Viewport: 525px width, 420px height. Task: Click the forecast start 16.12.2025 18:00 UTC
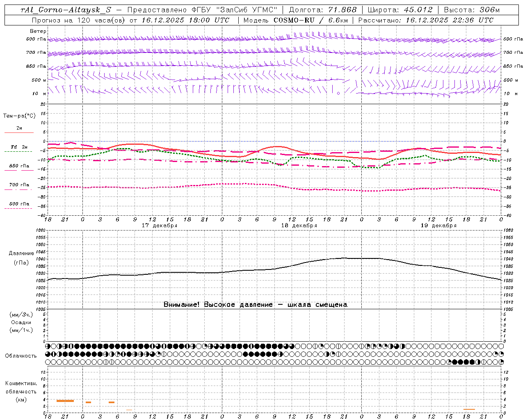click(186, 20)
